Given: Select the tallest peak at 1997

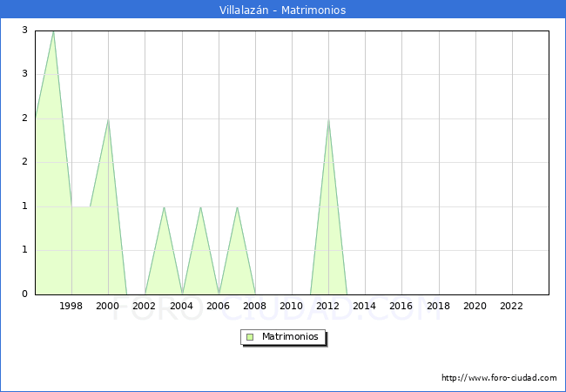Looking at the screenshot, I should (x=53, y=32).
